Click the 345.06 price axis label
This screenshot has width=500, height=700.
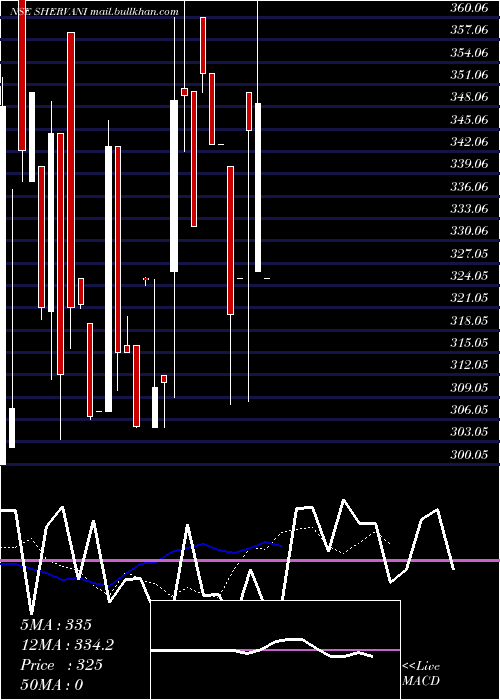click(468, 119)
